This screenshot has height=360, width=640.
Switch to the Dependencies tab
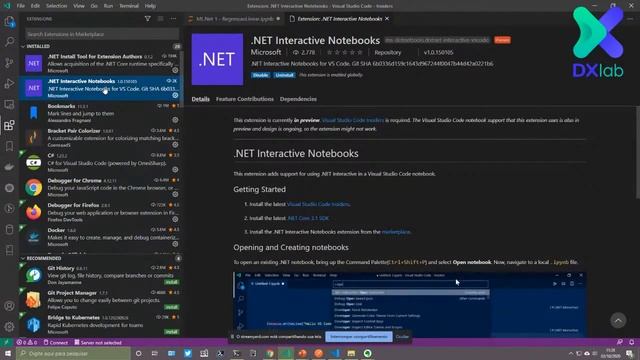[x=298, y=99]
